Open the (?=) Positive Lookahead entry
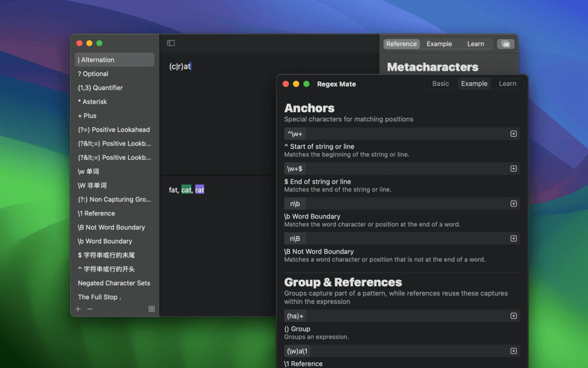This screenshot has height=368, width=588. point(115,130)
